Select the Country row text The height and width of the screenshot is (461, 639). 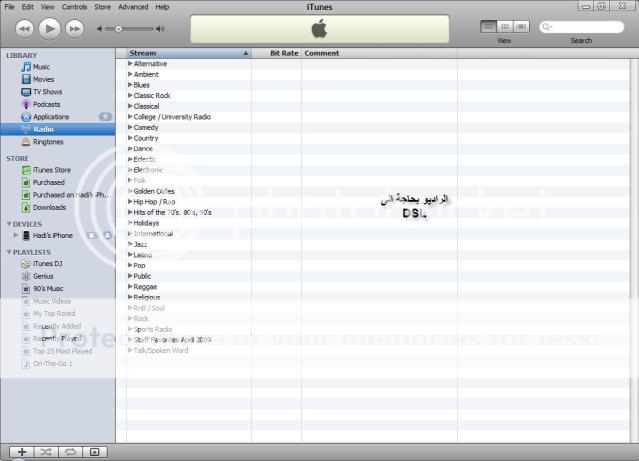146,138
